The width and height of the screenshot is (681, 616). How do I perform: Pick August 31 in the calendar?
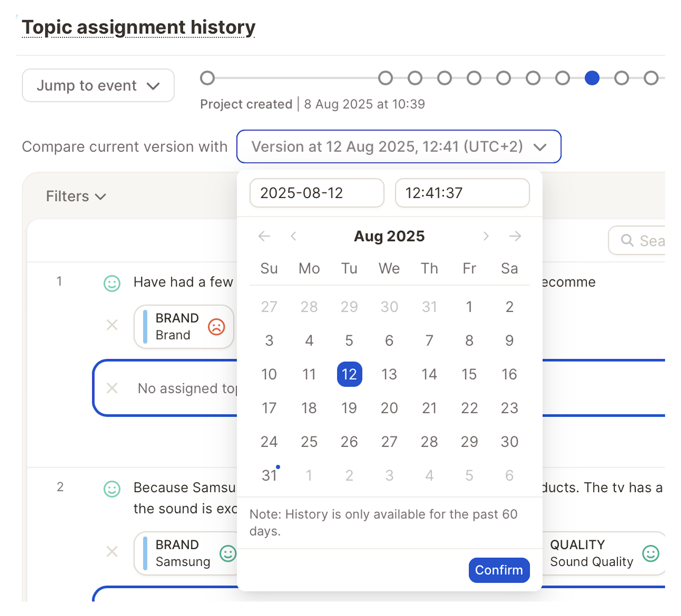[x=269, y=475]
